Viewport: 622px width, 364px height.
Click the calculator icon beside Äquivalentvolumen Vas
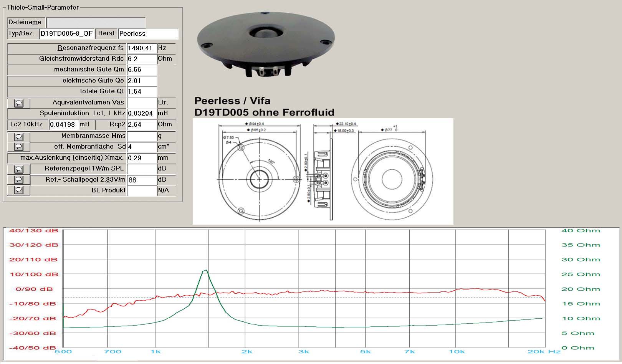click(19, 103)
